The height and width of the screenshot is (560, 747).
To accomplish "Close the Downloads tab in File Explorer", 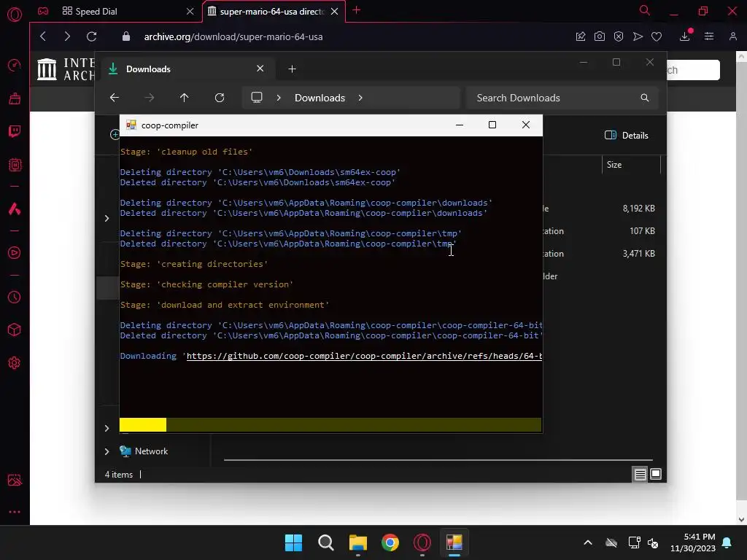I will [260, 69].
